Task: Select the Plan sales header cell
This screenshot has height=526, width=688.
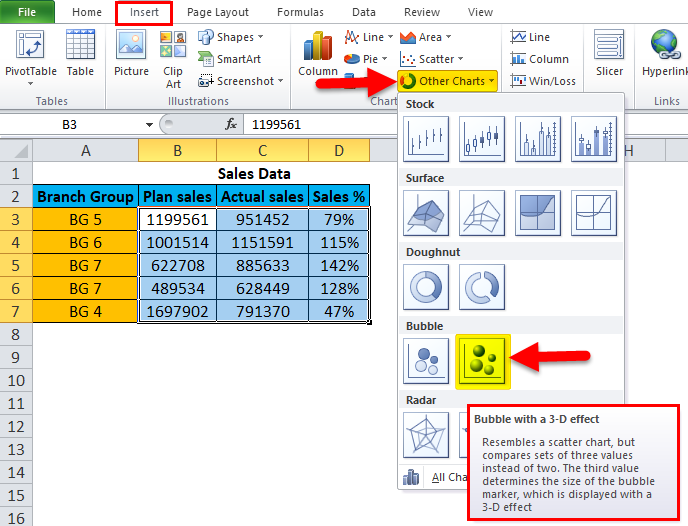Action: point(177,196)
